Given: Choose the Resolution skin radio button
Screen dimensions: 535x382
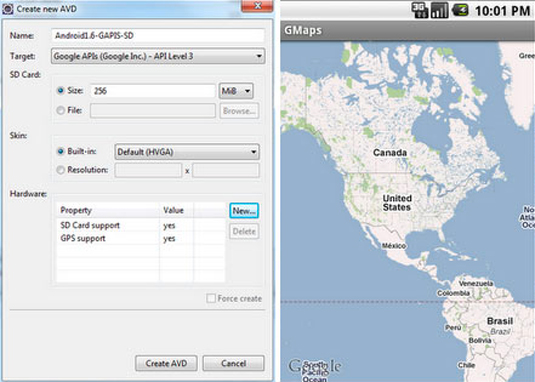Looking at the screenshot, I should [x=61, y=170].
